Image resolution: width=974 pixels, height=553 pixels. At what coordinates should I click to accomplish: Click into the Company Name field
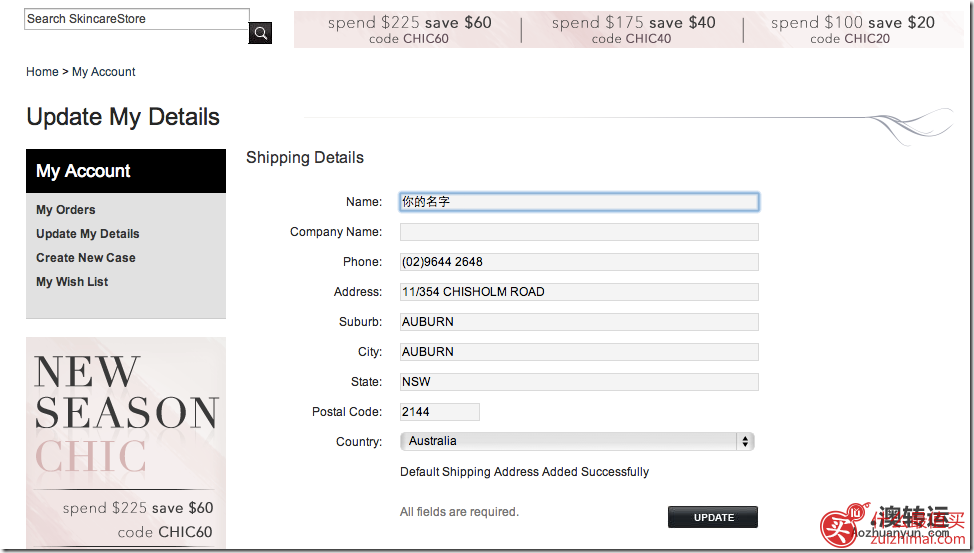[x=579, y=232]
